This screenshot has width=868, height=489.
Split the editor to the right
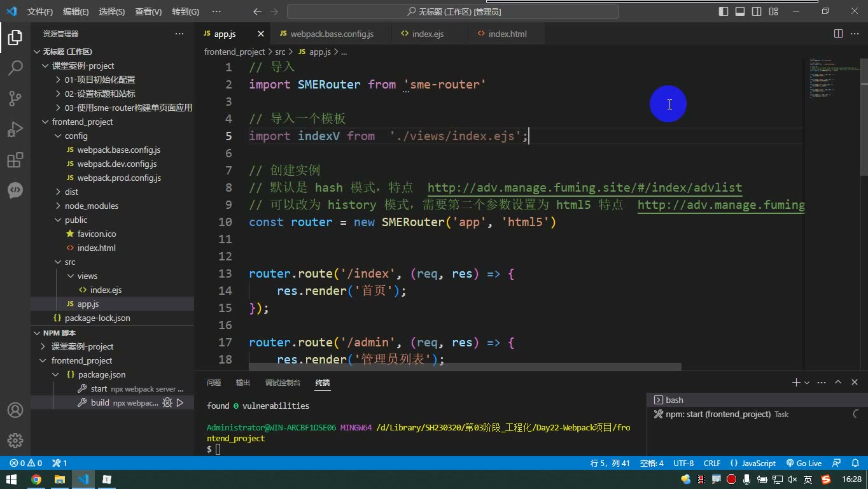pyautogui.click(x=838, y=34)
